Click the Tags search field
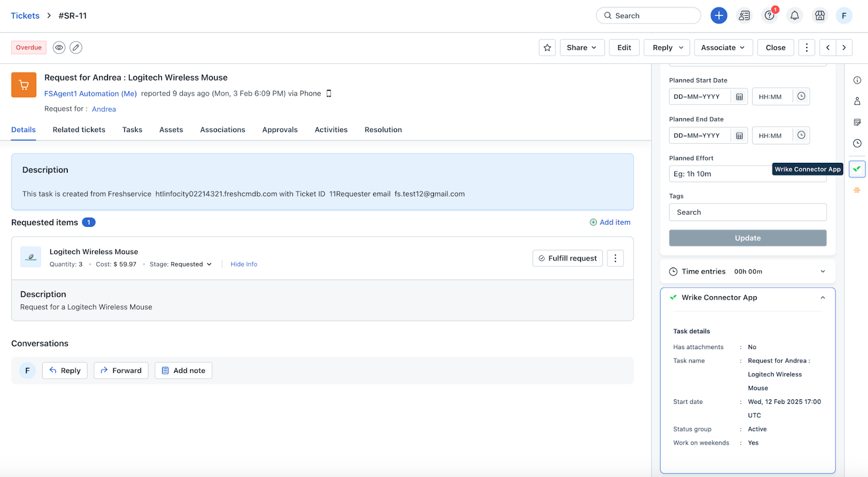This screenshot has width=868, height=477. tap(748, 212)
